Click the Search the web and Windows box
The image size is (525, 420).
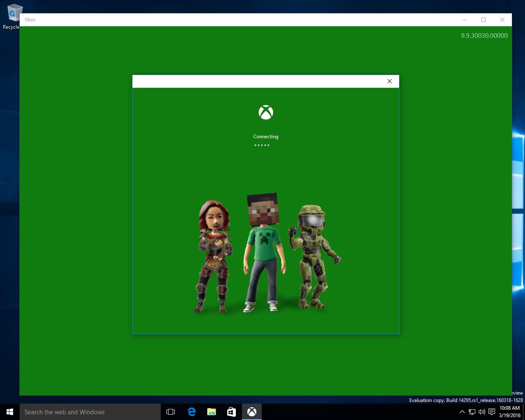[x=90, y=412]
